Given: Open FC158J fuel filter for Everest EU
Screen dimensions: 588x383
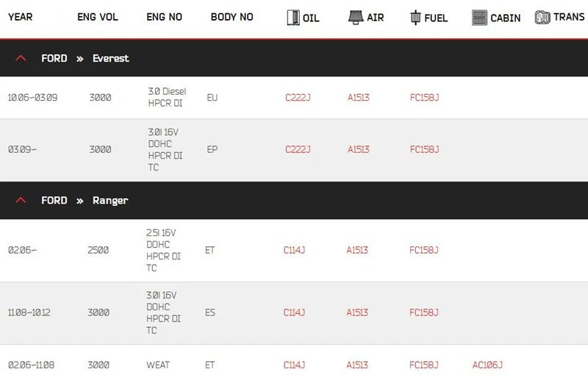Looking at the screenshot, I should [424, 98].
